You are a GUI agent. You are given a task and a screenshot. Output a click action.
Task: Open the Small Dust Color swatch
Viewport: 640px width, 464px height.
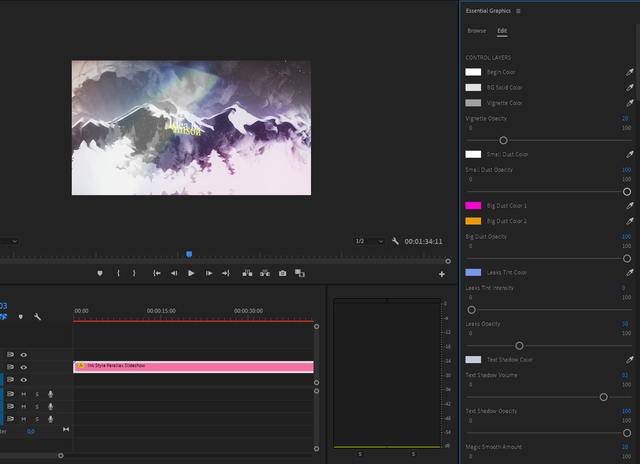(473, 154)
